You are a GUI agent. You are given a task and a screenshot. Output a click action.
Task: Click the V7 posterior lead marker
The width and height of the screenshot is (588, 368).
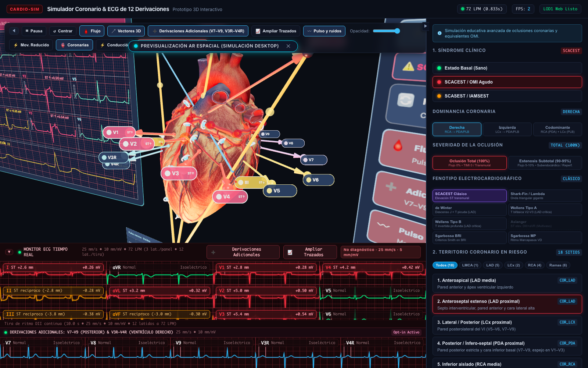click(x=313, y=160)
